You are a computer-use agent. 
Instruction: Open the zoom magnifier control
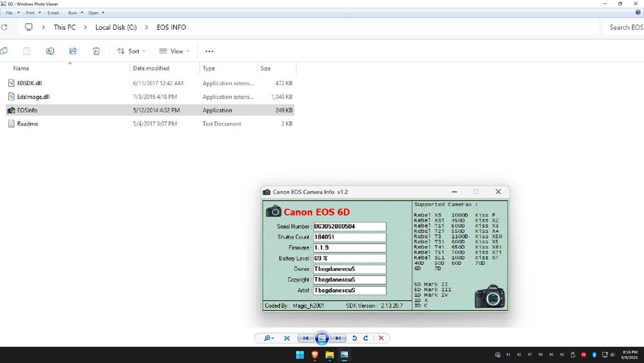[x=269, y=338]
